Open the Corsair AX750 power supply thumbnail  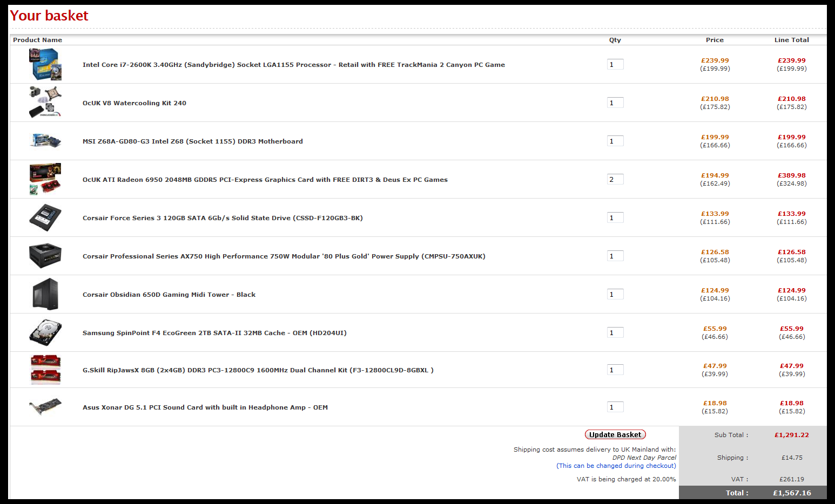(45, 256)
